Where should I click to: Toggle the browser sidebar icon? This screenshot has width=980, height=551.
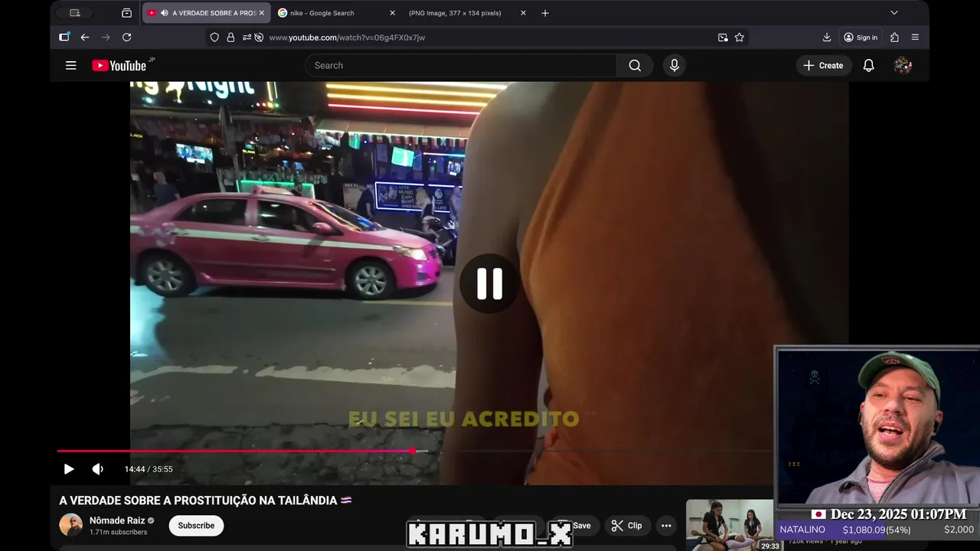pos(64,37)
